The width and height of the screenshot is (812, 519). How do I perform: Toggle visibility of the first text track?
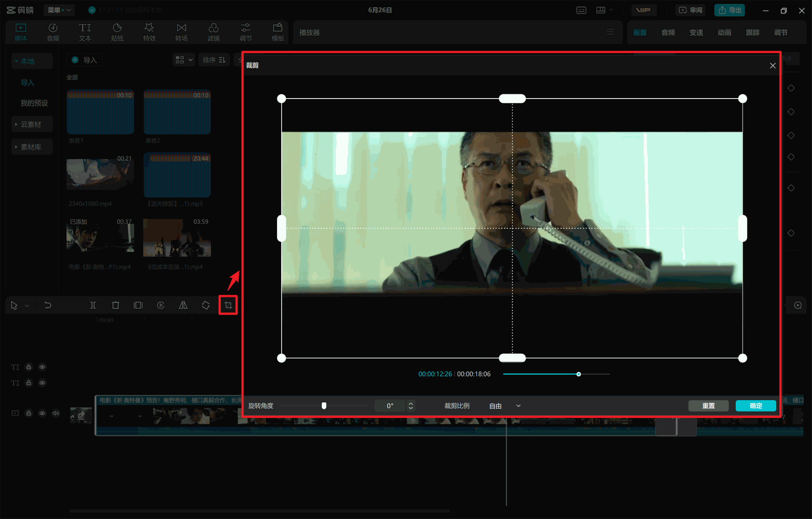pos(42,367)
